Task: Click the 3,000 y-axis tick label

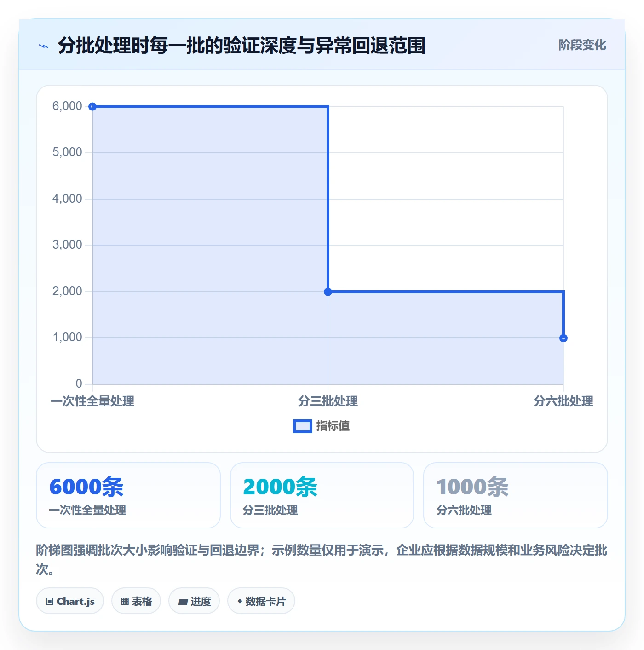Action: pyautogui.click(x=67, y=245)
